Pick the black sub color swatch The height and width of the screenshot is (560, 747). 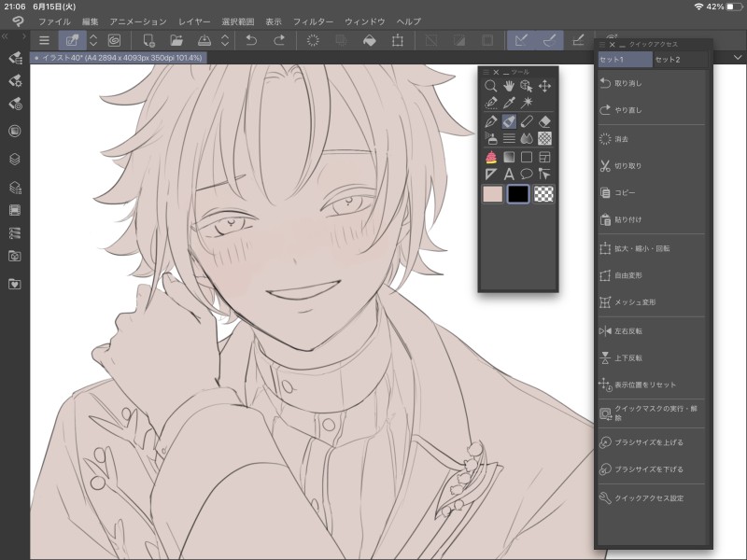click(518, 194)
